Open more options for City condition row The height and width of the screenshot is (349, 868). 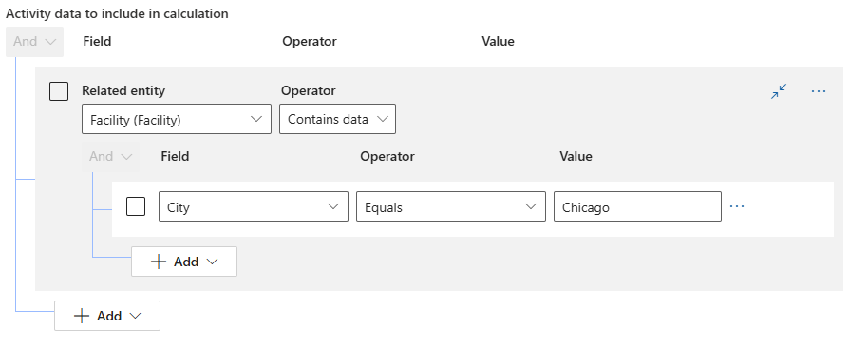(737, 206)
